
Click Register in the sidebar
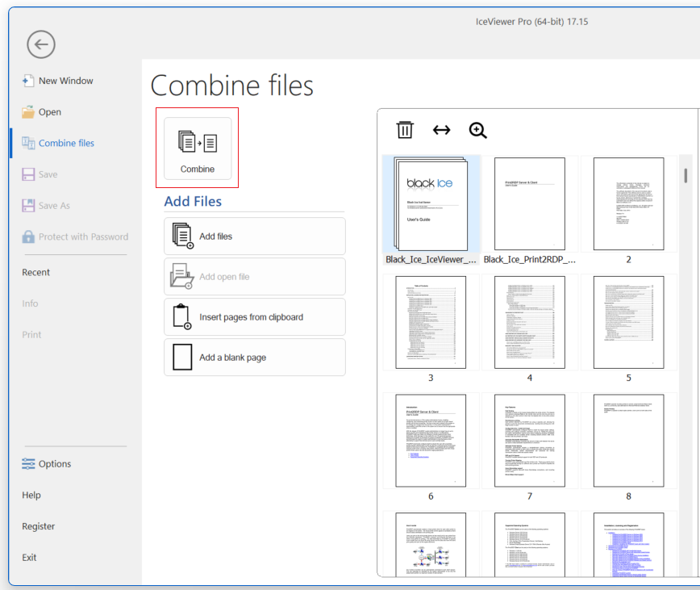point(39,526)
